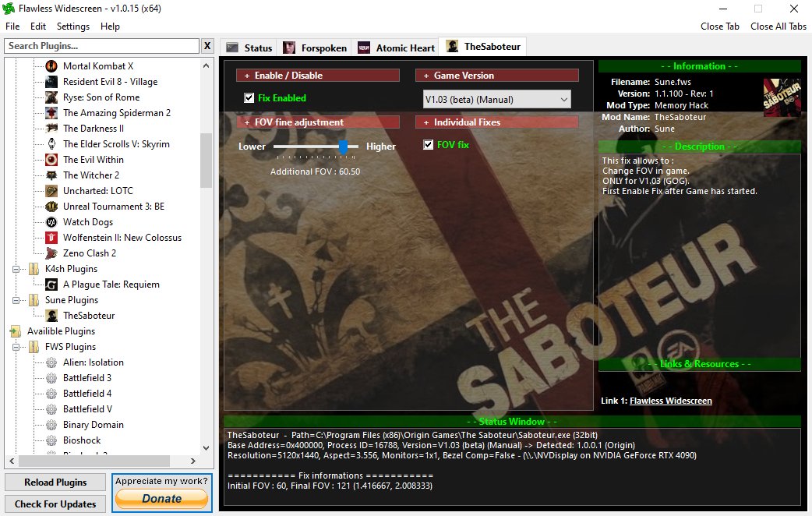Click the Binary Domain gear icon
The image size is (812, 516).
point(51,425)
